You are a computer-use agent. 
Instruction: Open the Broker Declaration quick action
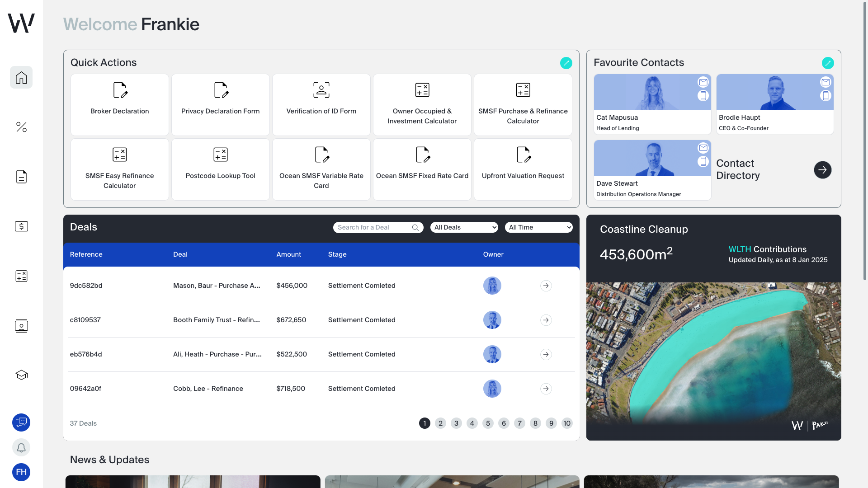coord(120,105)
